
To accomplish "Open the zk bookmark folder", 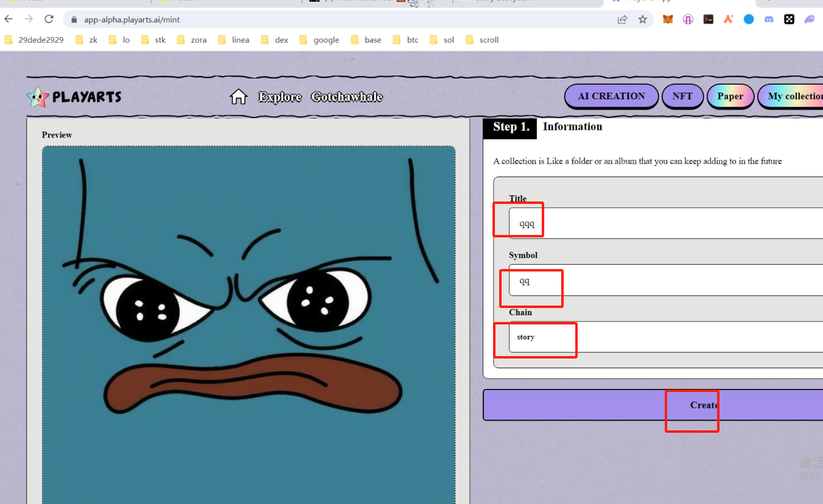I will [x=86, y=40].
